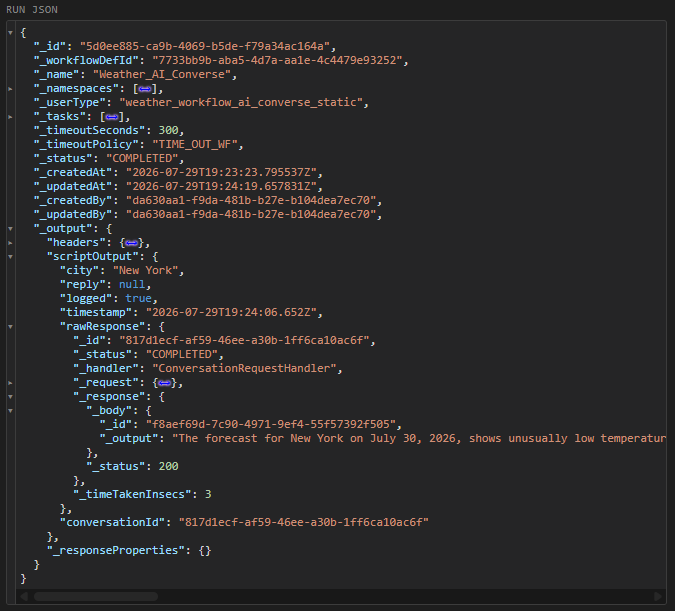Collapse the rawResponse object arrow
Screen dimensions: 675x611
[10, 327]
